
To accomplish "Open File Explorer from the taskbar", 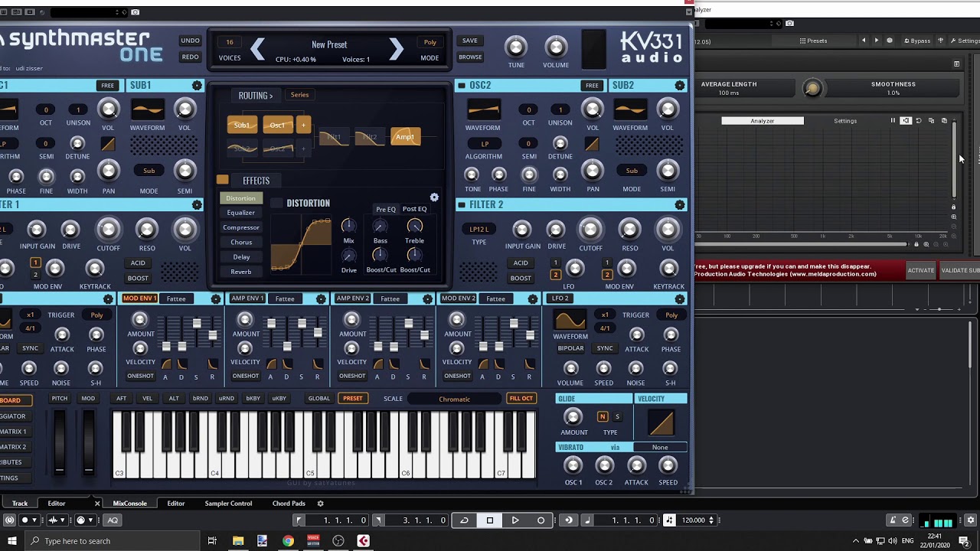I will pos(238,541).
